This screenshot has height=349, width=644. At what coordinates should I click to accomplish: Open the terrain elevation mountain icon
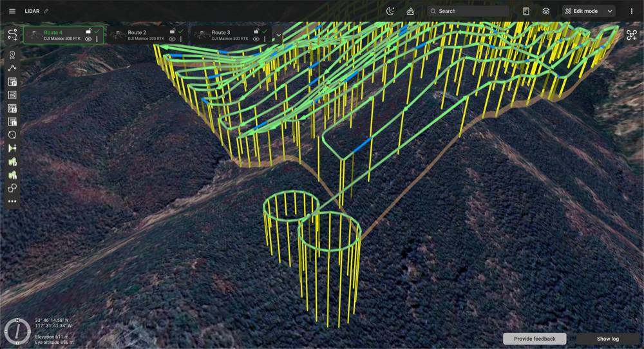coord(410,11)
